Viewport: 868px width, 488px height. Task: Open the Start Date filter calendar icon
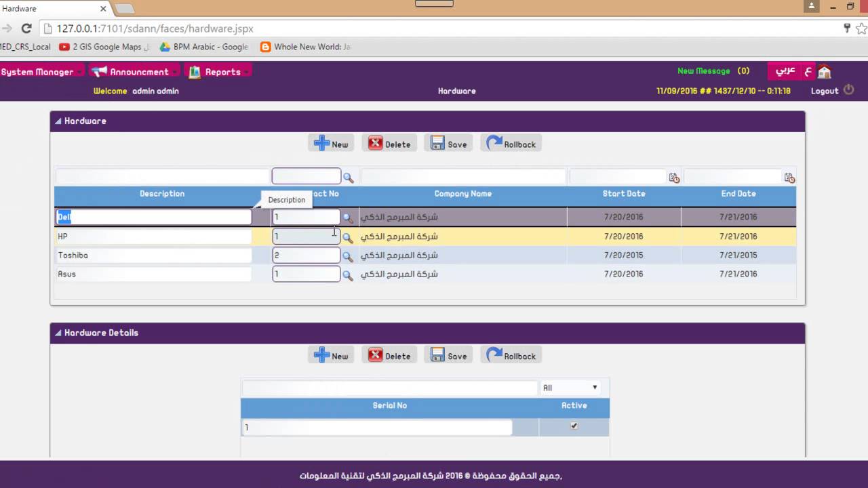(674, 178)
